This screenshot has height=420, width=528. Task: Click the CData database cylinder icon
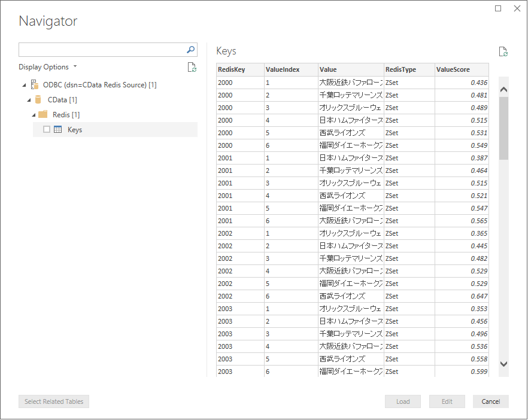click(38, 99)
